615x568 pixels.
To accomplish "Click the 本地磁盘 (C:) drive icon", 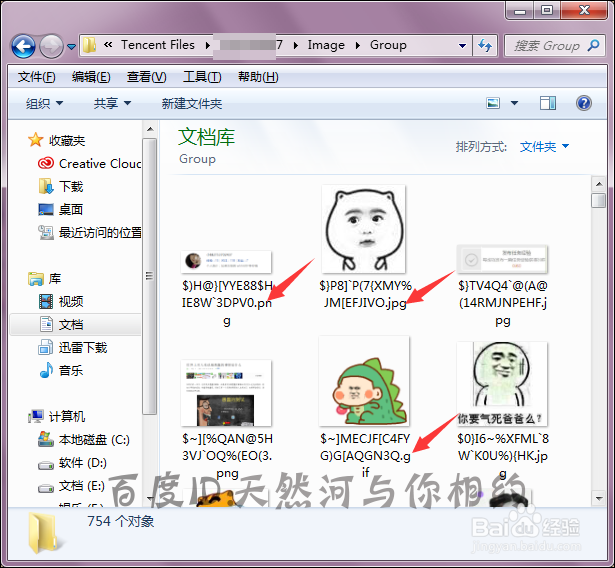I will tap(46, 439).
